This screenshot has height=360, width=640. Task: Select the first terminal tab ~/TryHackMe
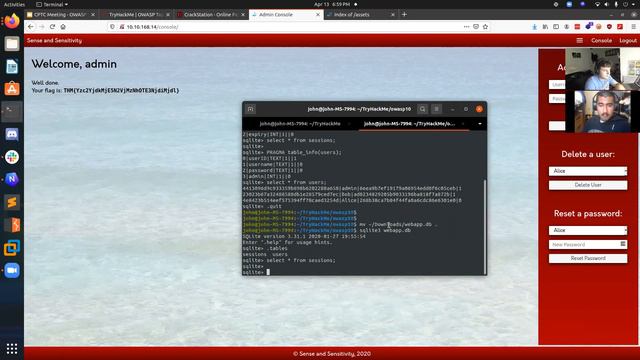point(300,124)
